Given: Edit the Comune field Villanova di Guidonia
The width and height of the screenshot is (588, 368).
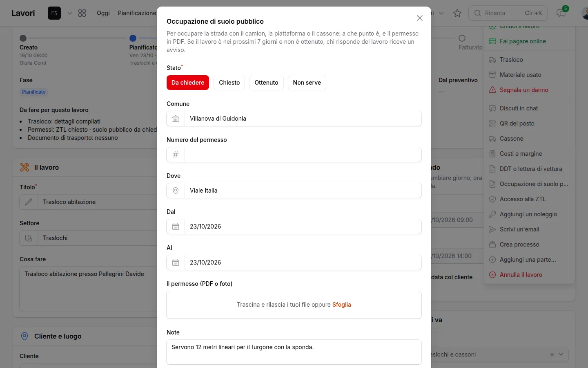Looking at the screenshot, I should tap(303, 119).
